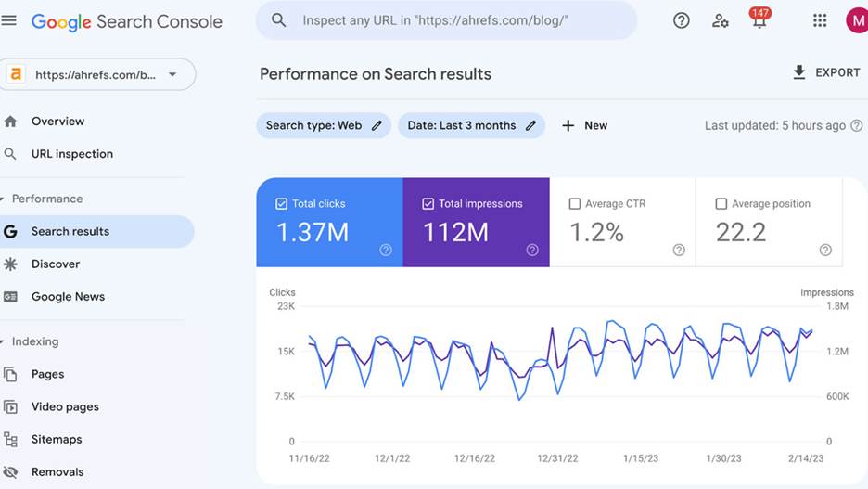Image resolution: width=868 pixels, height=489 pixels.
Task: Click the Inspect any URL search field
Action: (454, 20)
